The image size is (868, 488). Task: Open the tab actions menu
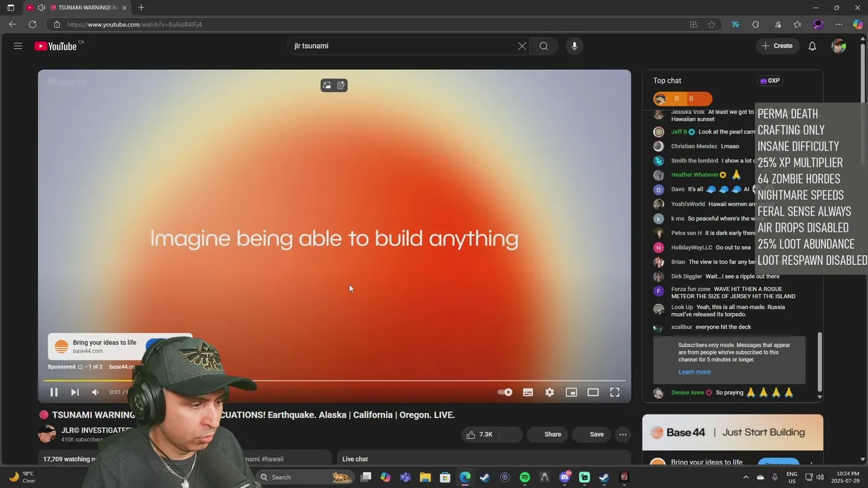[10, 7]
